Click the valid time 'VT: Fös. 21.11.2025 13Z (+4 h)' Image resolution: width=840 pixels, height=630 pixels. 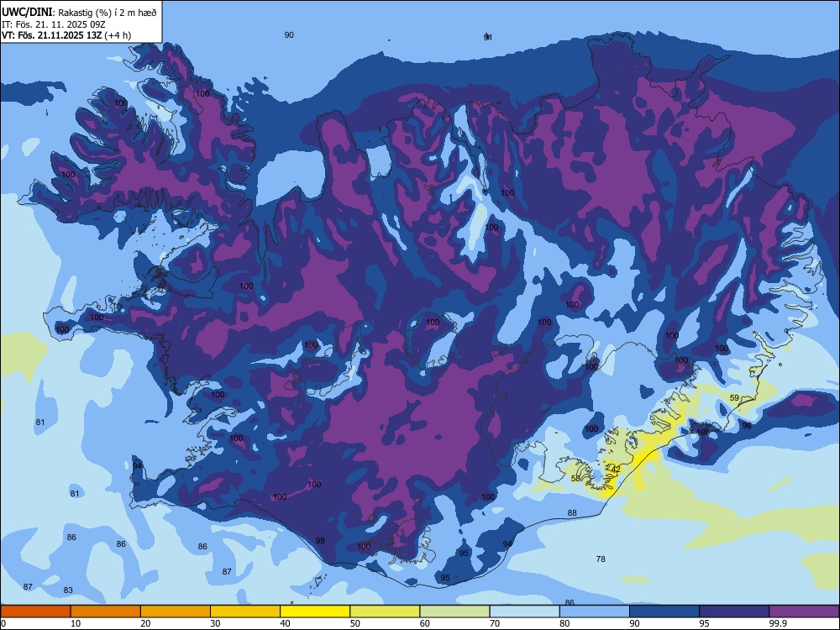(66, 35)
